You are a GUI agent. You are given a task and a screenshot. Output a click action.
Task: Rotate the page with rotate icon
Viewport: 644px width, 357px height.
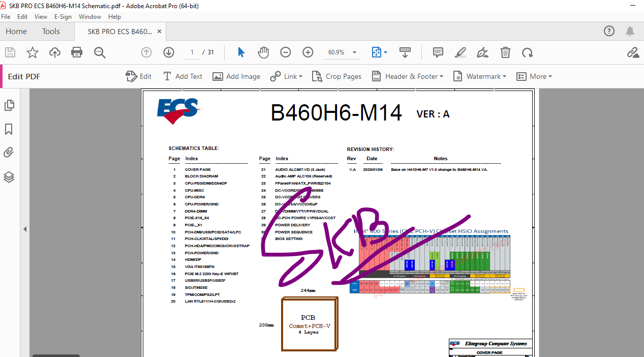click(528, 52)
